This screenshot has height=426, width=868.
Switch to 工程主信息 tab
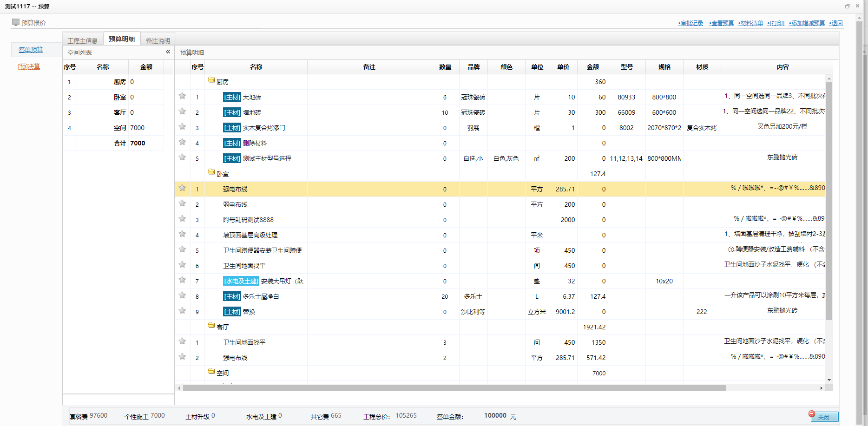coord(83,40)
